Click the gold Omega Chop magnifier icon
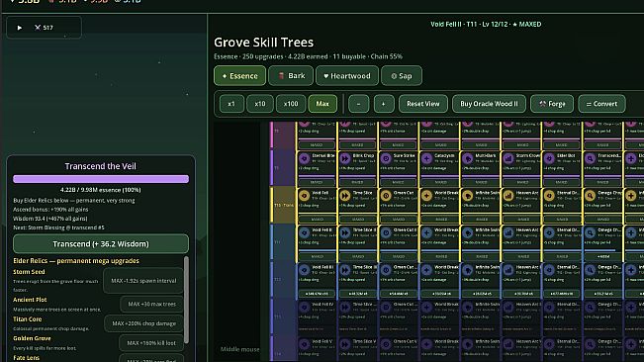 [x=591, y=196]
